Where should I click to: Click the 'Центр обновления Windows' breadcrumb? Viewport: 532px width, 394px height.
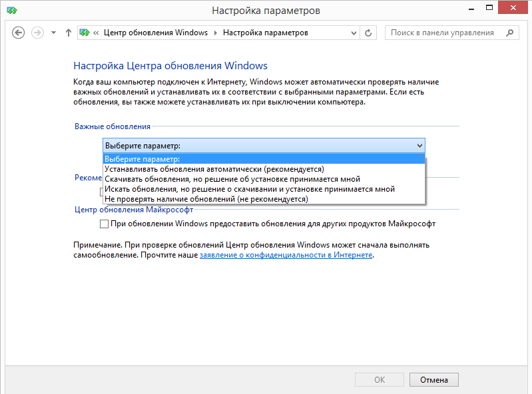point(155,33)
